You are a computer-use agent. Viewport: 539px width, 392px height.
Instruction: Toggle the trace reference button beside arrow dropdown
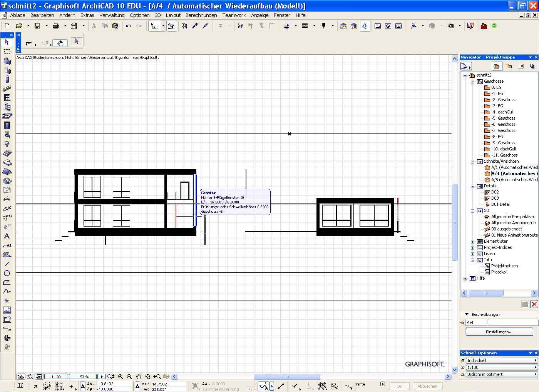pyautogui.click(x=171, y=26)
